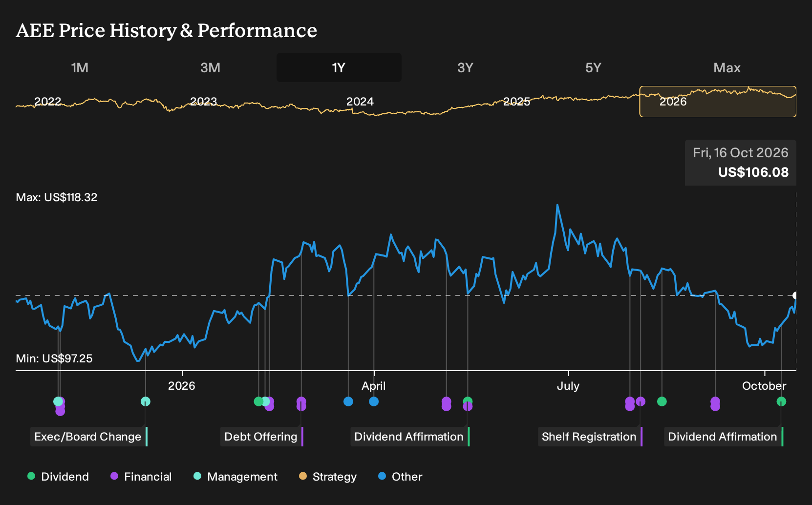
Task: Select the 5Y time range tab
Action: pos(593,67)
